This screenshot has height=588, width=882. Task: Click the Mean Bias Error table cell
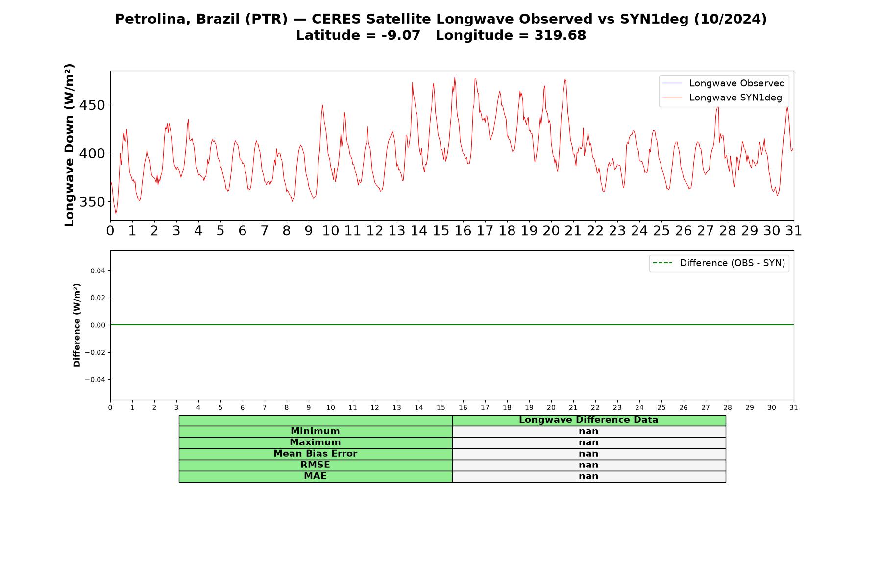315,454
